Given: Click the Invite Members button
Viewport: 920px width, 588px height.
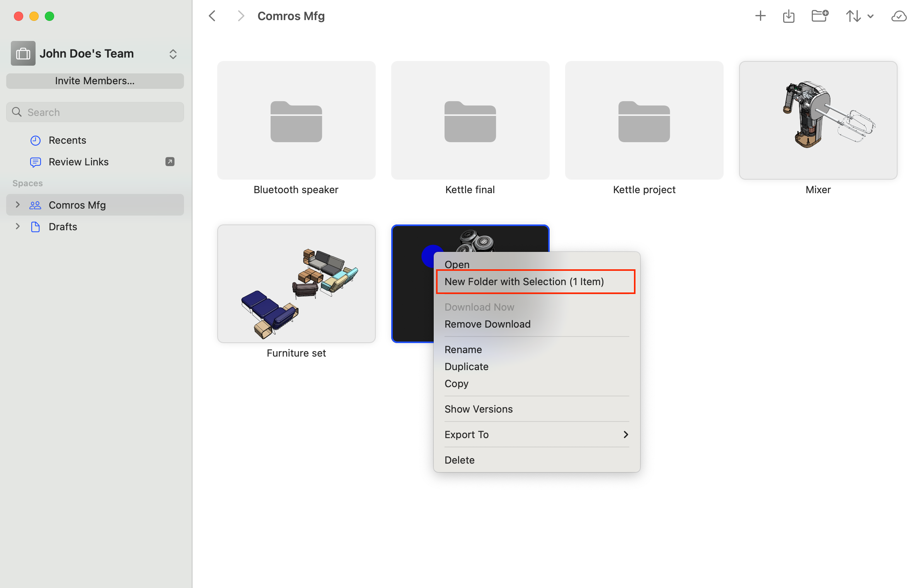Looking at the screenshot, I should click(x=95, y=81).
